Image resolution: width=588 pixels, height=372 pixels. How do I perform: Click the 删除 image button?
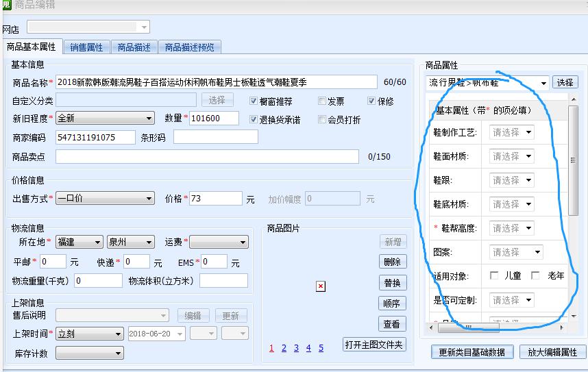(x=393, y=262)
